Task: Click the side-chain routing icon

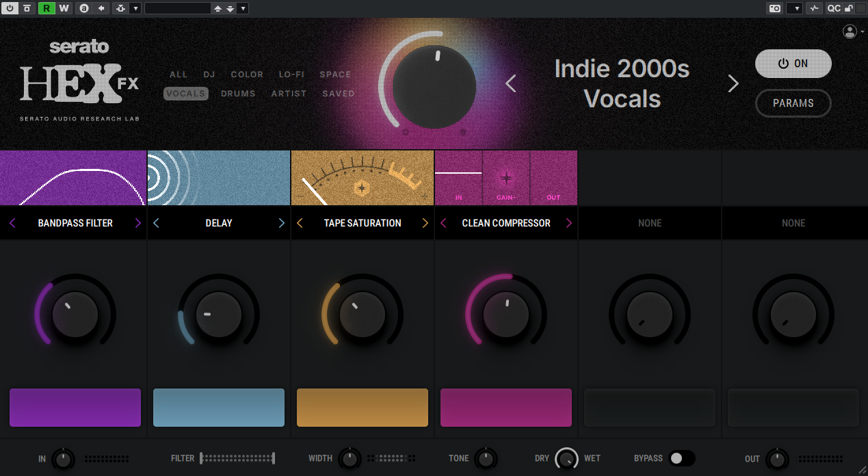Action: click(x=120, y=8)
